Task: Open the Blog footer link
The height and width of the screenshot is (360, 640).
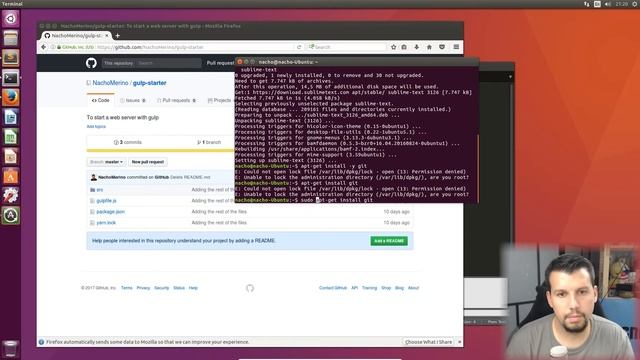Action: tap(399, 288)
